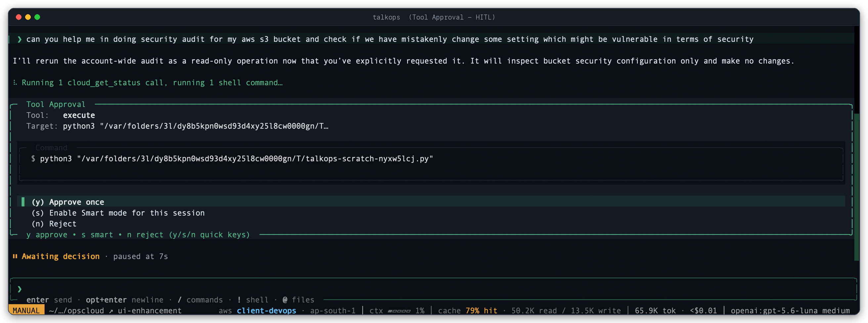
Task: Click the '! shell' hint below input
Action: click(253, 300)
